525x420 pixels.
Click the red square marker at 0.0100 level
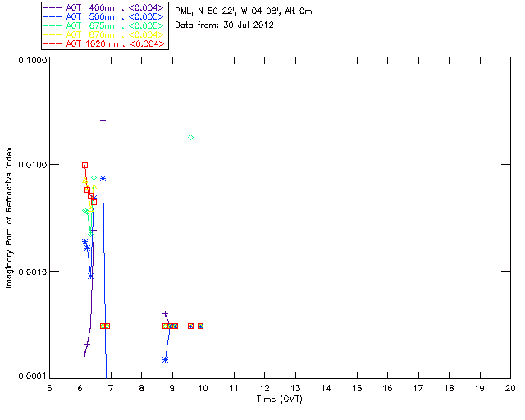84,166
